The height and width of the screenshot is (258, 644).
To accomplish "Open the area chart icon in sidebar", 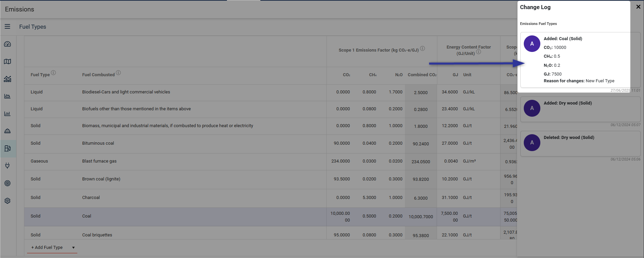I will pyautogui.click(x=7, y=96).
